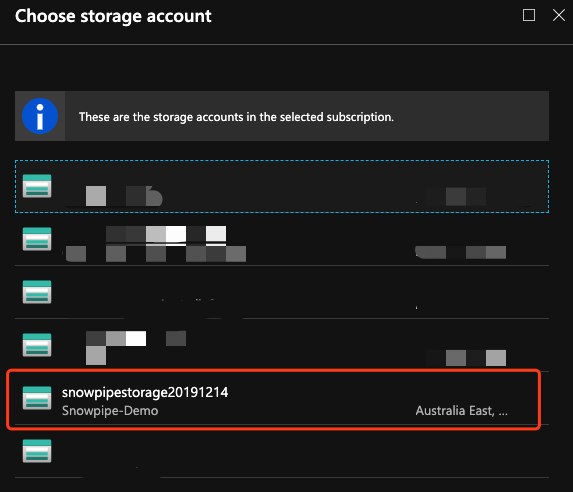Click the snowpipestorage20191214 storage account icon
This screenshot has width=573, height=492.
37,398
